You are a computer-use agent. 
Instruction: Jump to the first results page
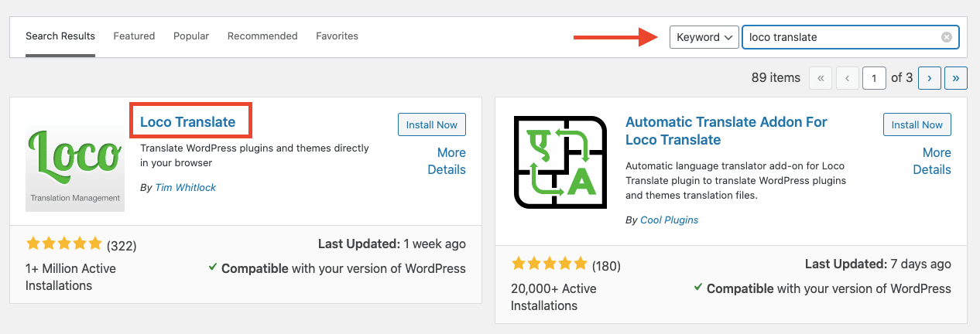821,77
